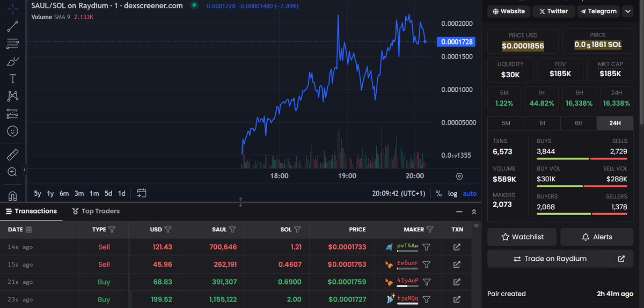Open the 121.43 sell transaction link
The height and width of the screenshot is (308, 644).
pyautogui.click(x=457, y=247)
